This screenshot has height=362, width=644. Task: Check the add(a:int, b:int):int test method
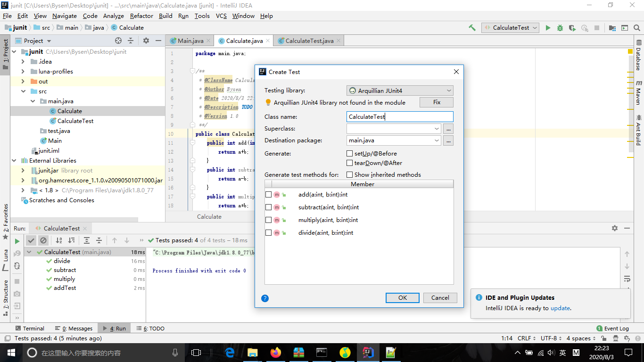pyautogui.click(x=269, y=194)
